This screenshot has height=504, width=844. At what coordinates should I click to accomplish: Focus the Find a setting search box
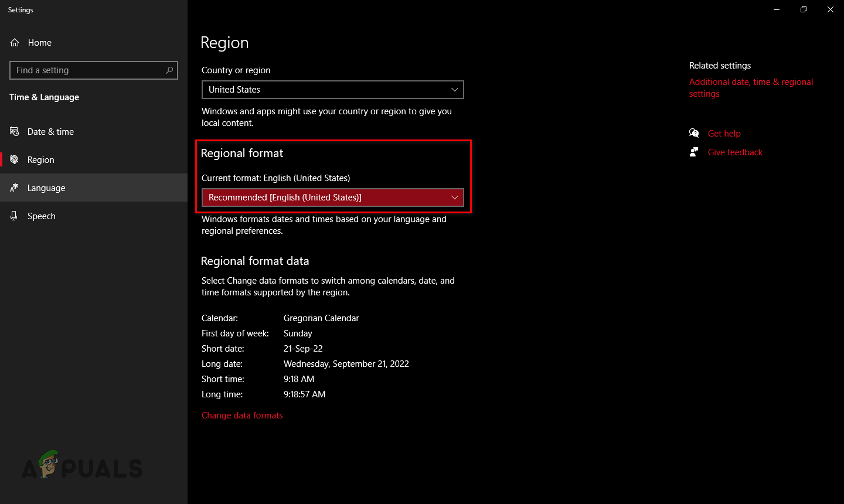(88, 70)
